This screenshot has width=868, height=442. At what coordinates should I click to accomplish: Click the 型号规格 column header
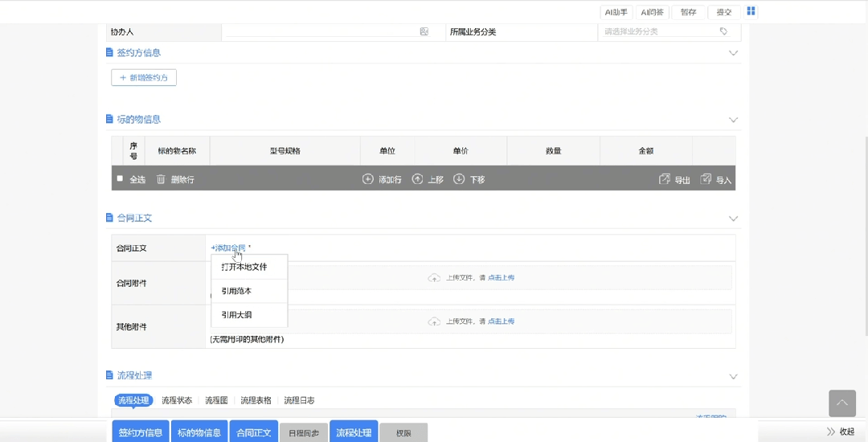point(285,150)
